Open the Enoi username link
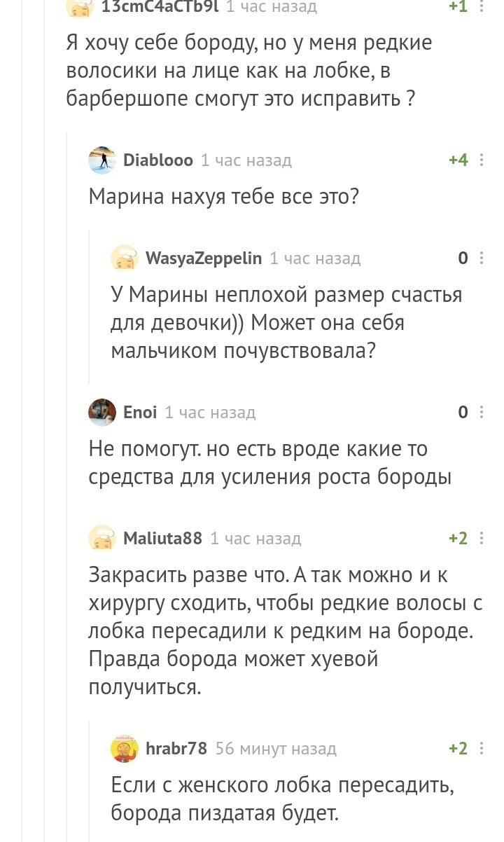This screenshot has width=504, height=842. point(140,413)
